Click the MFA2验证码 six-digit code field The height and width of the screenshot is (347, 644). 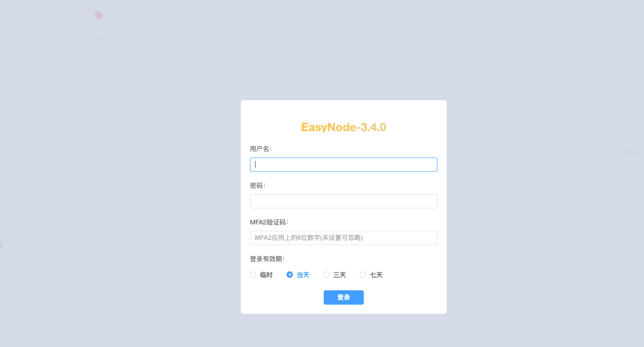(x=343, y=238)
